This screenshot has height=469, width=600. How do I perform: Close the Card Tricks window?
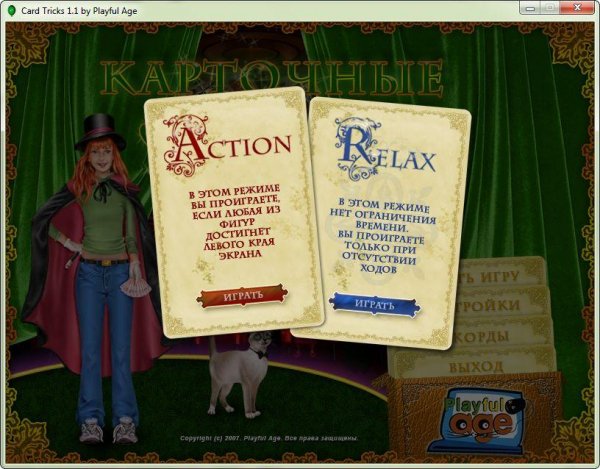(578, 8)
